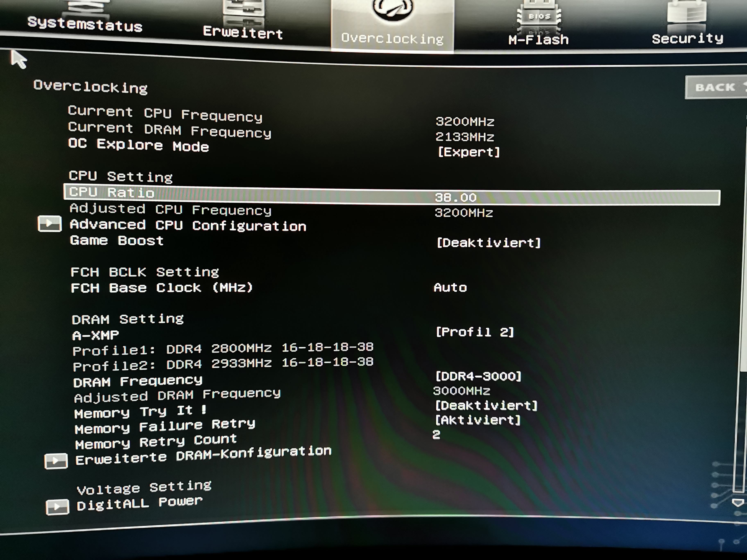Change A-XMP [Profil 2] selection
This screenshot has height=560, width=747.
click(474, 332)
